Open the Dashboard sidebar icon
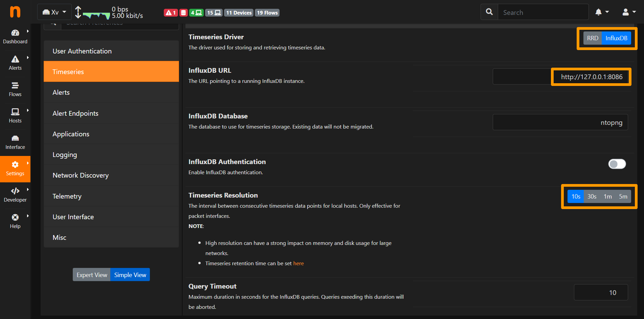This screenshot has height=319, width=644. tap(15, 33)
